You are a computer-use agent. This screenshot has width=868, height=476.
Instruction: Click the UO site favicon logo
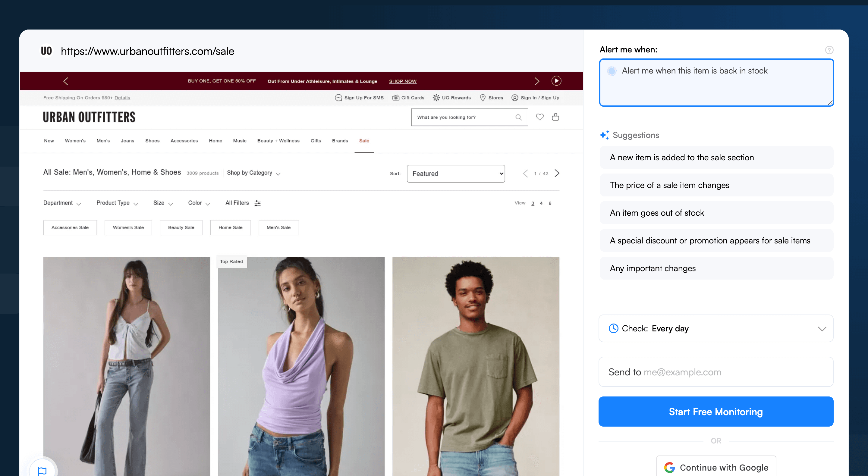[46, 51]
